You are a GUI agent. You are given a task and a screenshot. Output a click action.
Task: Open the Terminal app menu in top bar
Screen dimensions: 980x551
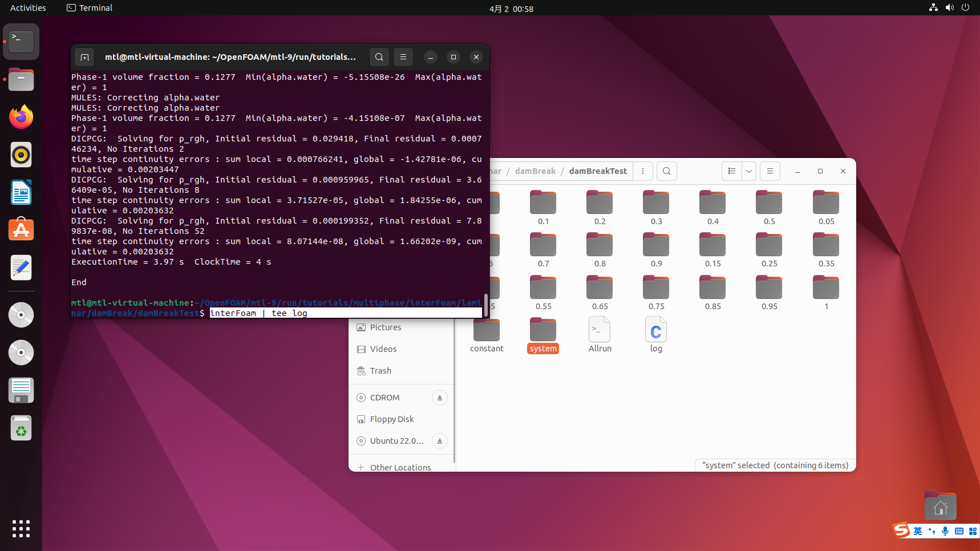point(90,8)
